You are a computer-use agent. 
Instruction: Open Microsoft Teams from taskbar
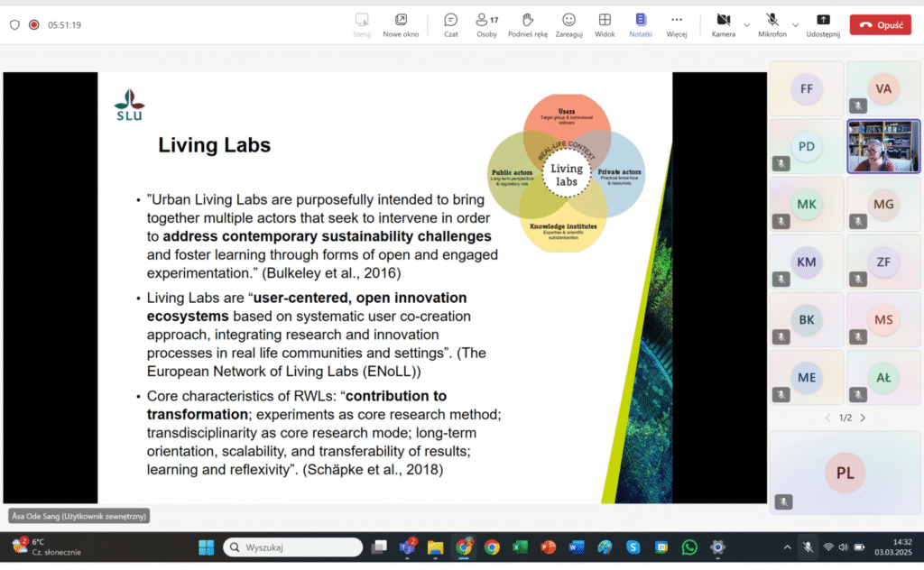pos(407,547)
